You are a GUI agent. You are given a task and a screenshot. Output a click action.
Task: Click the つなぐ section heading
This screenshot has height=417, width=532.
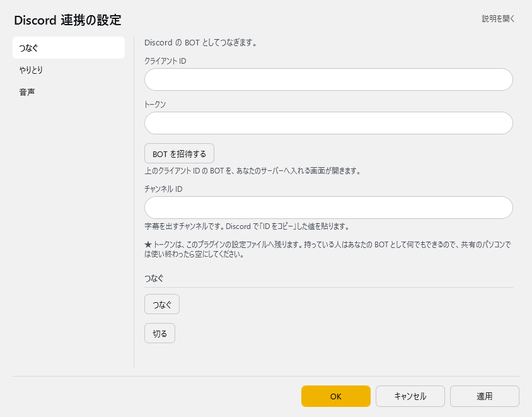point(154,278)
